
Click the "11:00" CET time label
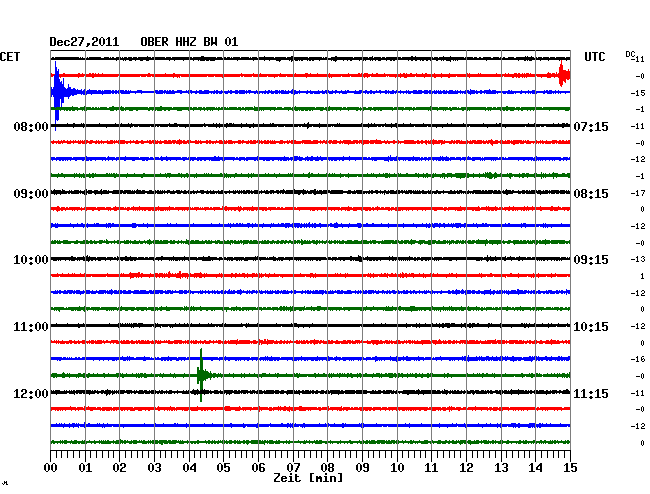(x=31, y=327)
